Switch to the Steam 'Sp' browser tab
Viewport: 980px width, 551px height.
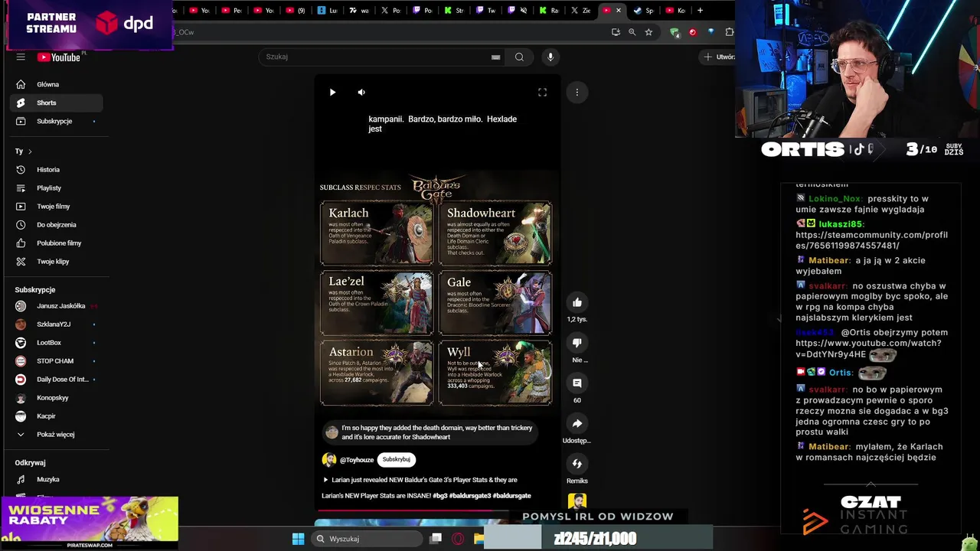[x=645, y=10]
